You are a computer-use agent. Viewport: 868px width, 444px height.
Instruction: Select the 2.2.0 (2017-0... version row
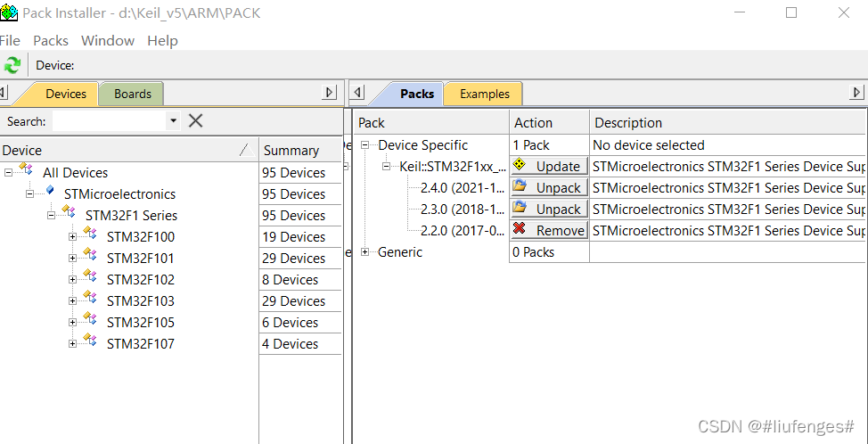tap(463, 230)
